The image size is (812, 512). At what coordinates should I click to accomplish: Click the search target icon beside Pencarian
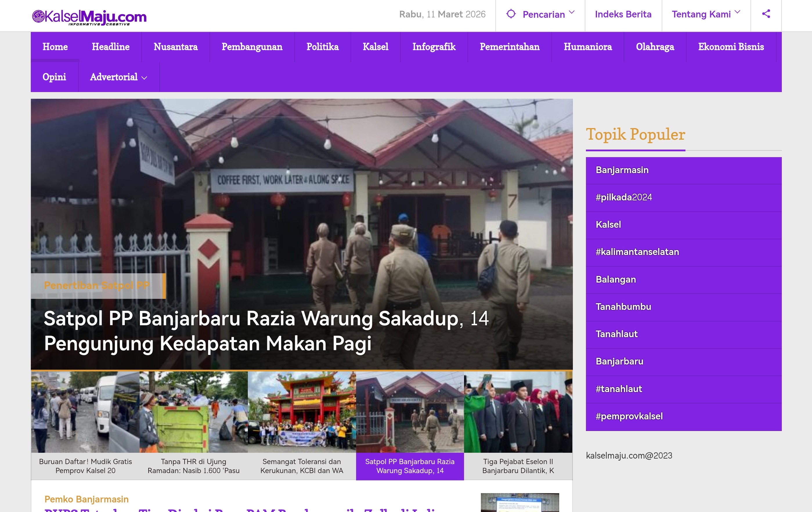tap(511, 14)
